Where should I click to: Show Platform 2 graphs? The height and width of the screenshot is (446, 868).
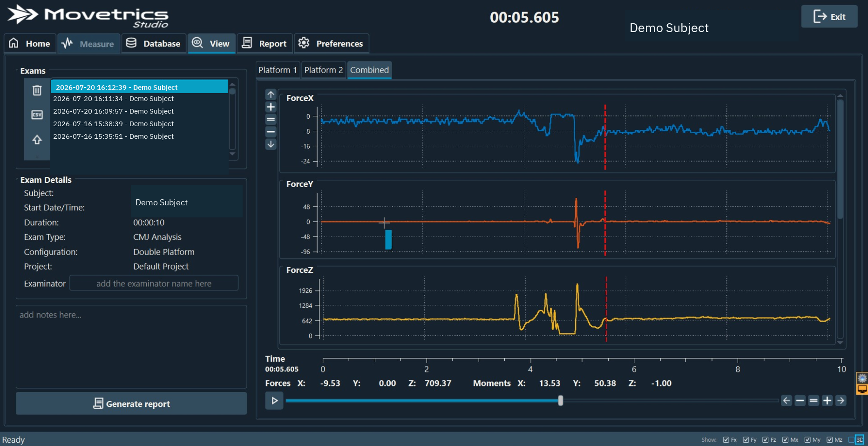[324, 70]
